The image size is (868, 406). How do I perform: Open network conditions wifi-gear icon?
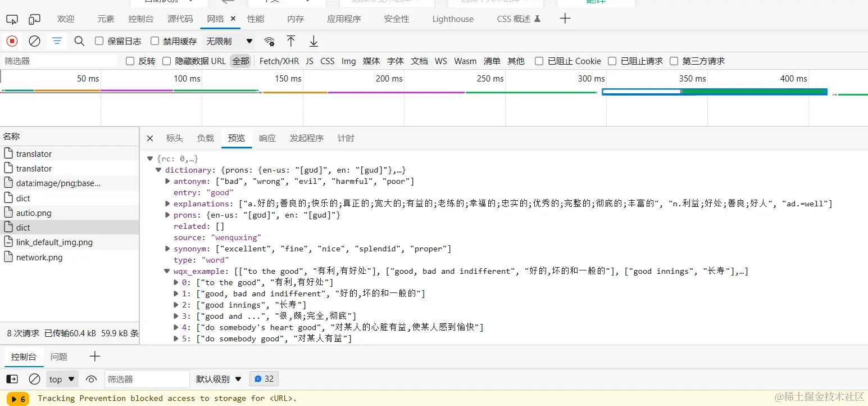(x=270, y=42)
